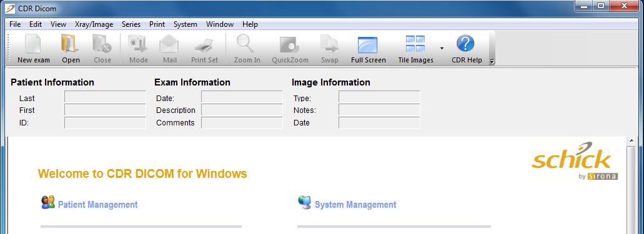Click the Mail envelope icon

coord(169,44)
